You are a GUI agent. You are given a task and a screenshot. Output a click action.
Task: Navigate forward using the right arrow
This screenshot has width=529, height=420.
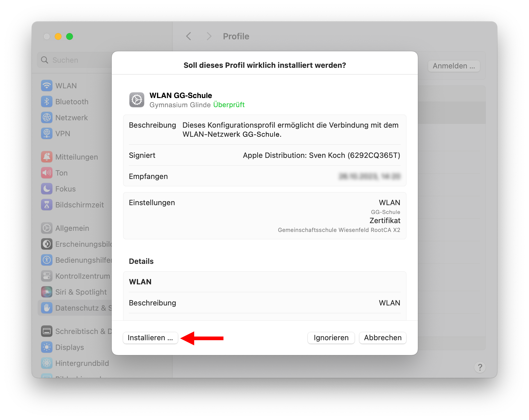(x=209, y=36)
